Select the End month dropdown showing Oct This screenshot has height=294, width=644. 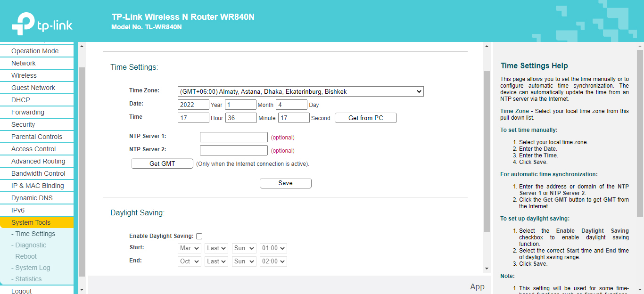(x=190, y=261)
